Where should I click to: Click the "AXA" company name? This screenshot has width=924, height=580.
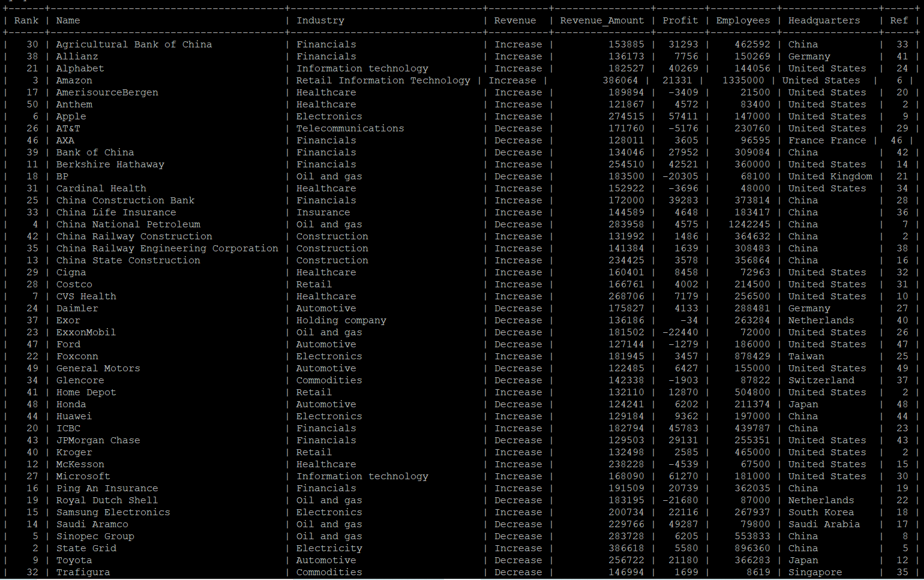tap(65, 140)
